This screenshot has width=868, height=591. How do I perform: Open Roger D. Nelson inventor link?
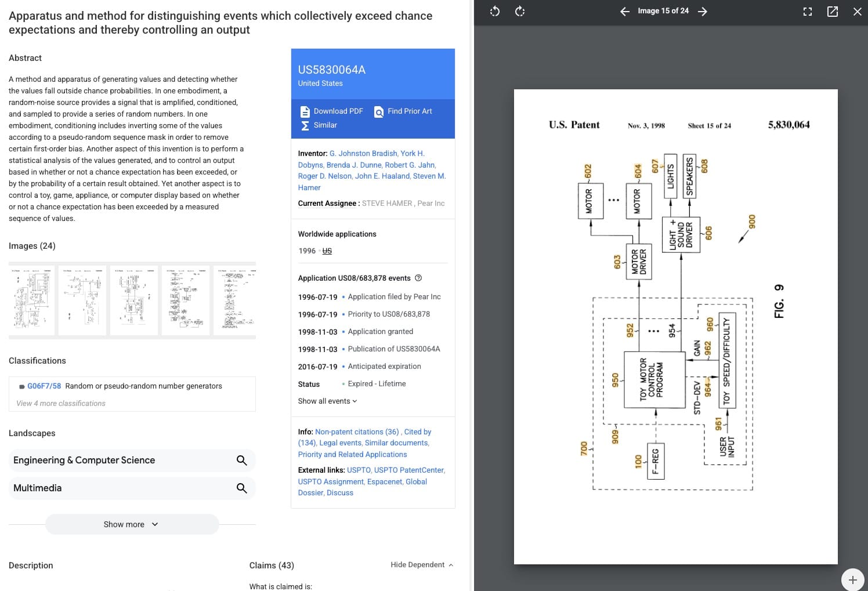click(325, 176)
